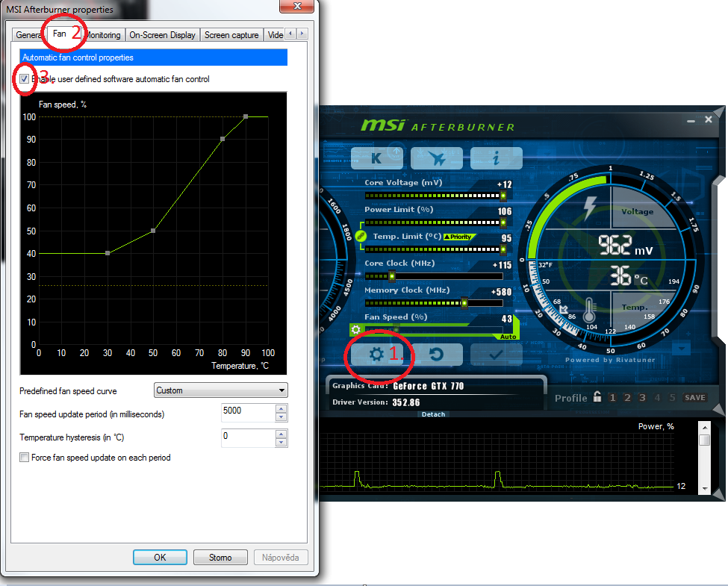Disable user defined software automatic fan control

[x=24, y=79]
